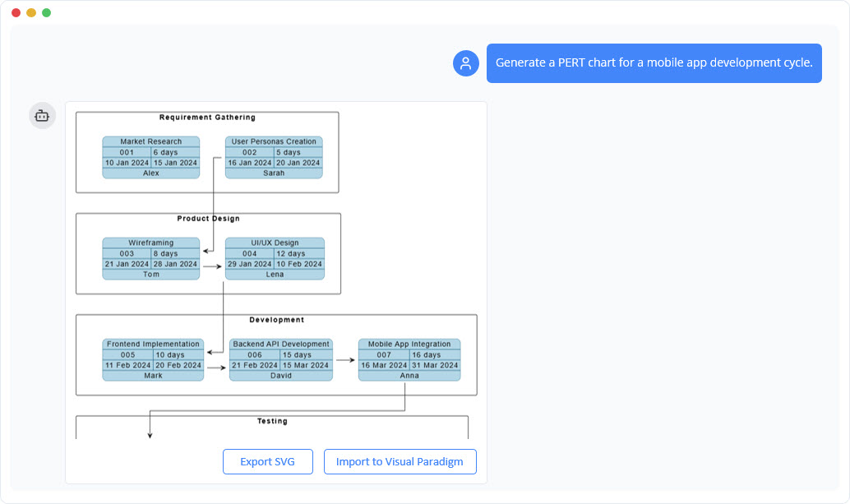Click the green zoom window button
The image size is (850, 504).
click(x=45, y=13)
